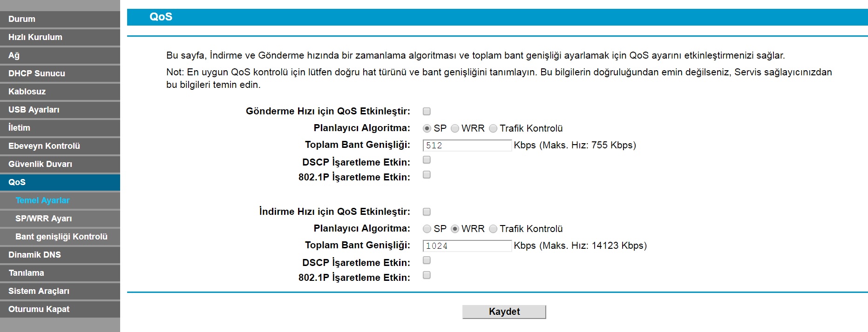The image size is (868, 332).
Task: Go to Hızlı Kurulum in sidebar
Action: 60,37
